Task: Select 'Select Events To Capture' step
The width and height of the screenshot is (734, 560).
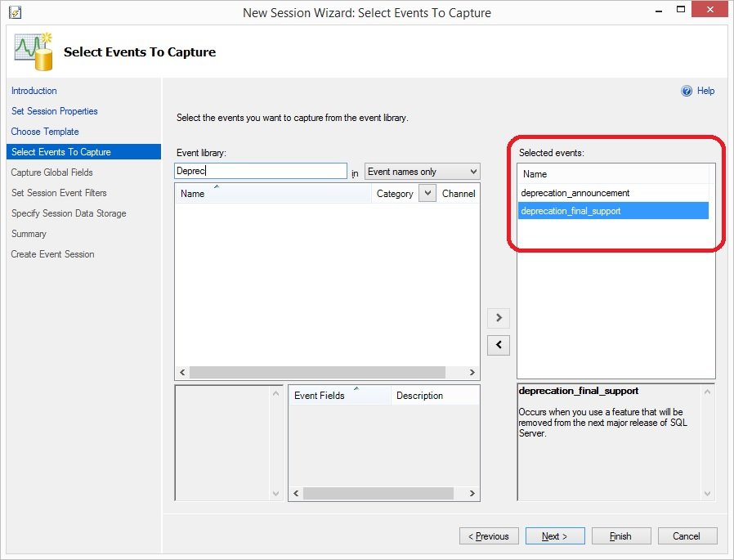Action: (x=84, y=152)
